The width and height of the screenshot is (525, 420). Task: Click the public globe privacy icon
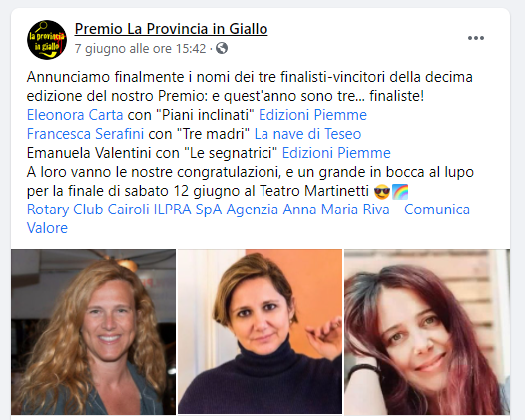222,48
